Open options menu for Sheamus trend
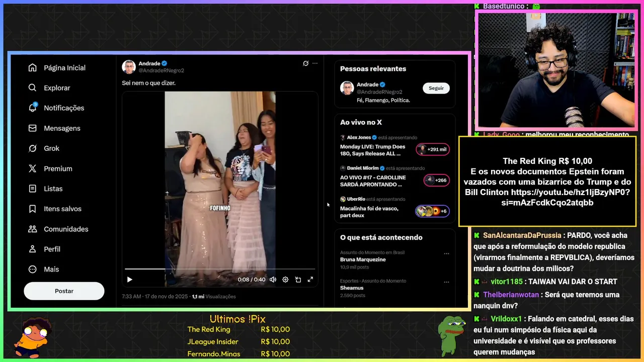The height and width of the screenshot is (362, 644). (446, 283)
